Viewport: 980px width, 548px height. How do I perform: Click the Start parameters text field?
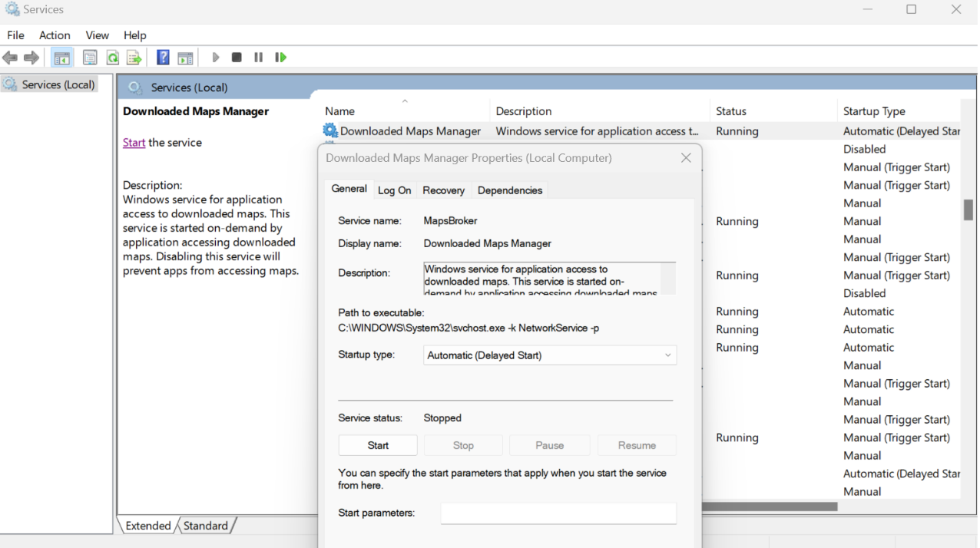[558, 513]
